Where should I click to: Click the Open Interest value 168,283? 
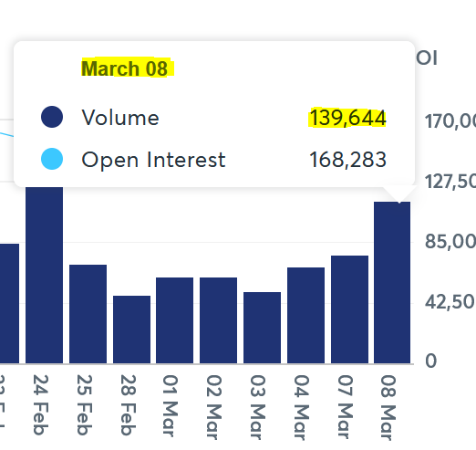[x=347, y=160]
